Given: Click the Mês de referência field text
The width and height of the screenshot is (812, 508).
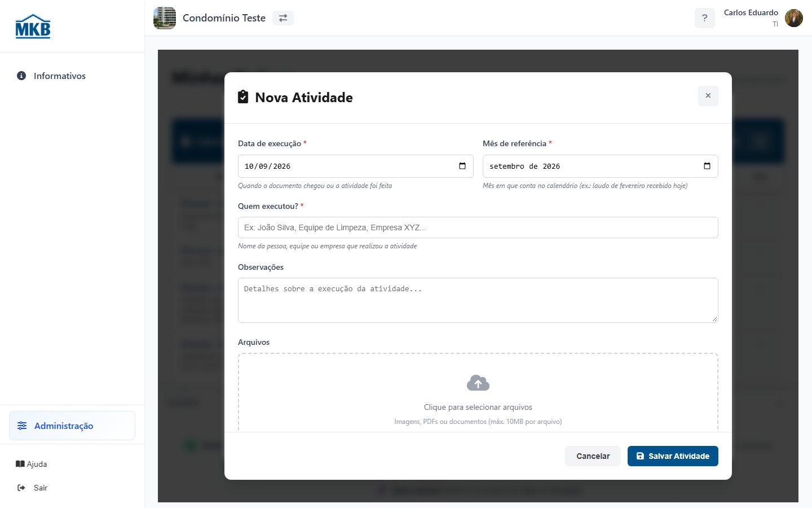Looking at the screenshot, I should (524, 166).
